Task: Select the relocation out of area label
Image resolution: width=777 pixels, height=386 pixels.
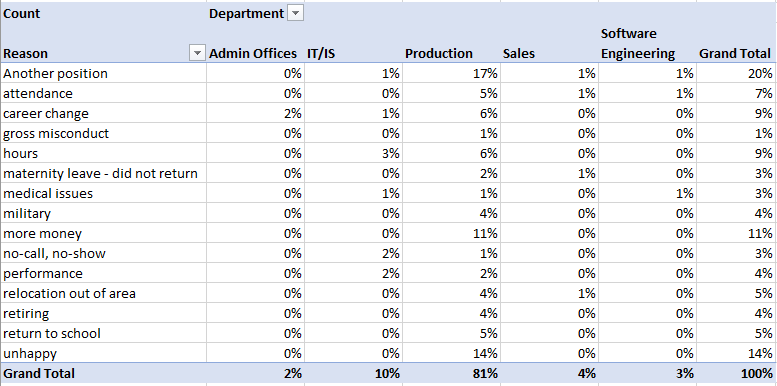Action: pyautogui.click(x=104, y=293)
